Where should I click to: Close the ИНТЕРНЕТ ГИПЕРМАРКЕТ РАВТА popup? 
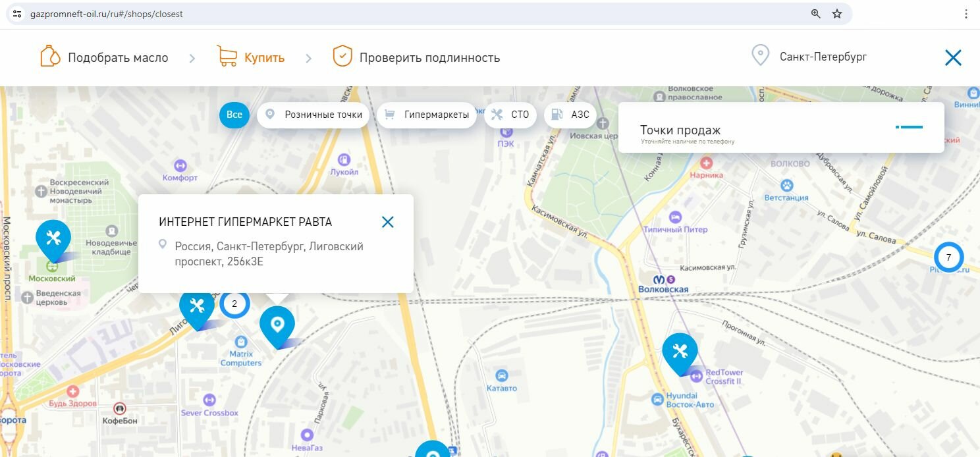coord(388,222)
